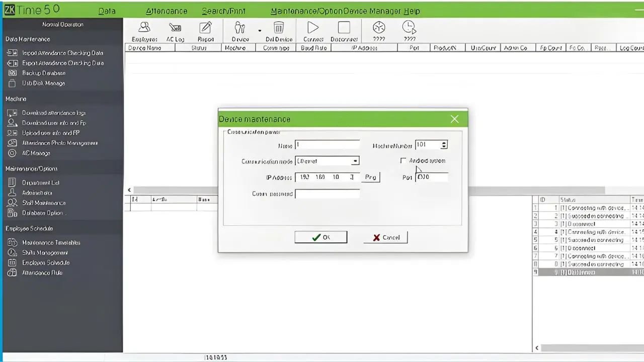Click Employee Schedule sidebar icon

(13, 262)
